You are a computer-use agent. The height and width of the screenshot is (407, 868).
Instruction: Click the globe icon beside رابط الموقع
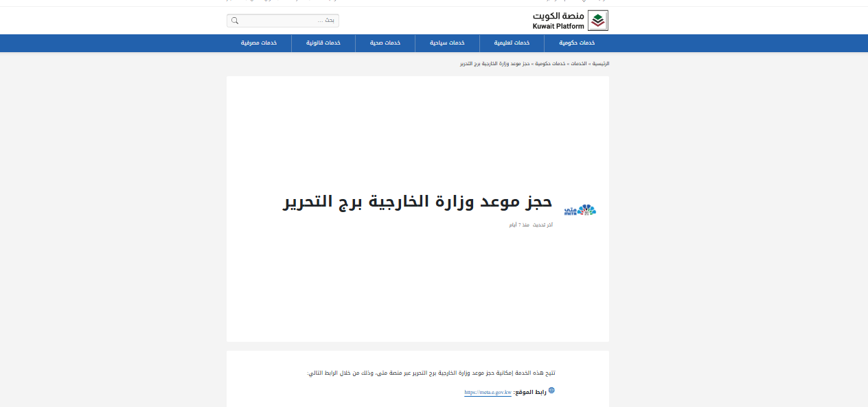click(x=551, y=391)
